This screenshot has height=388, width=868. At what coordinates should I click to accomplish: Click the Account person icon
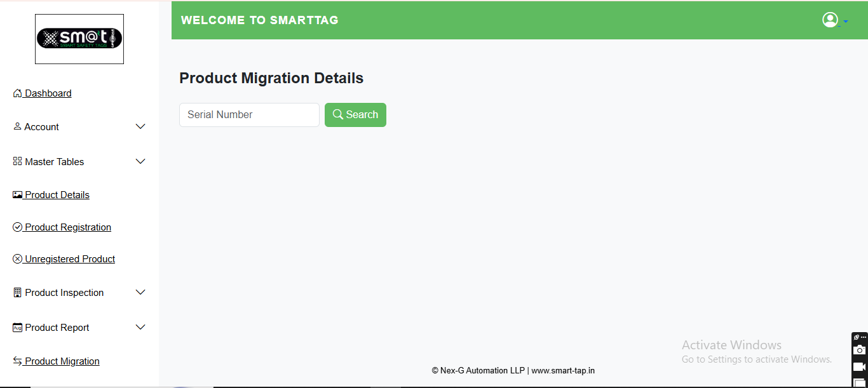17,126
